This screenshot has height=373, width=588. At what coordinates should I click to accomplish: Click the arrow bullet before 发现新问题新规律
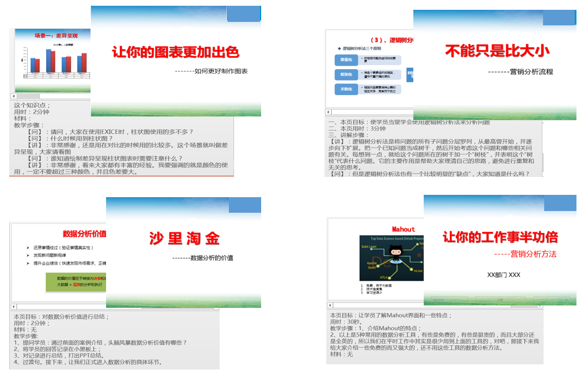[x=28, y=255]
